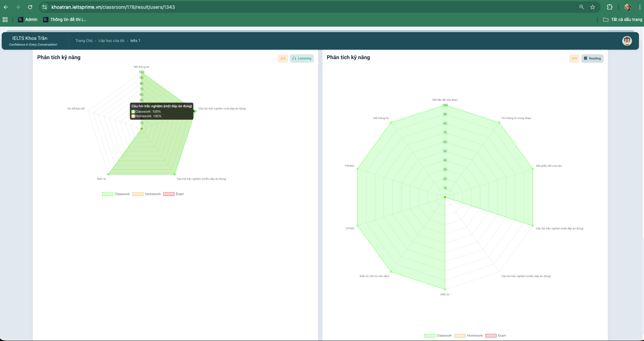Navigate to 'Lớp học của tôi' breadcrumb

pyautogui.click(x=111, y=41)
